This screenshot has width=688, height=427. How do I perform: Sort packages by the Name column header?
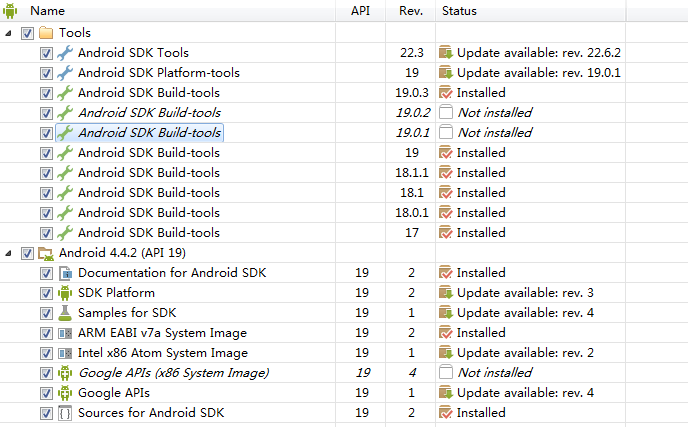click(x=48, y=10)
